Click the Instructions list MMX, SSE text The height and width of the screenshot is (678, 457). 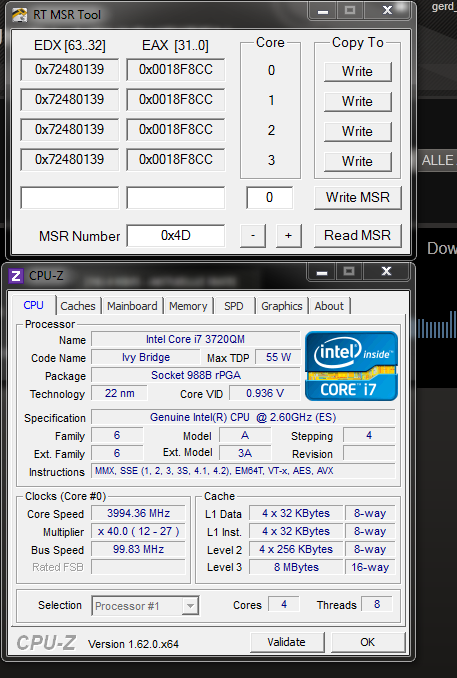point(243,471)
